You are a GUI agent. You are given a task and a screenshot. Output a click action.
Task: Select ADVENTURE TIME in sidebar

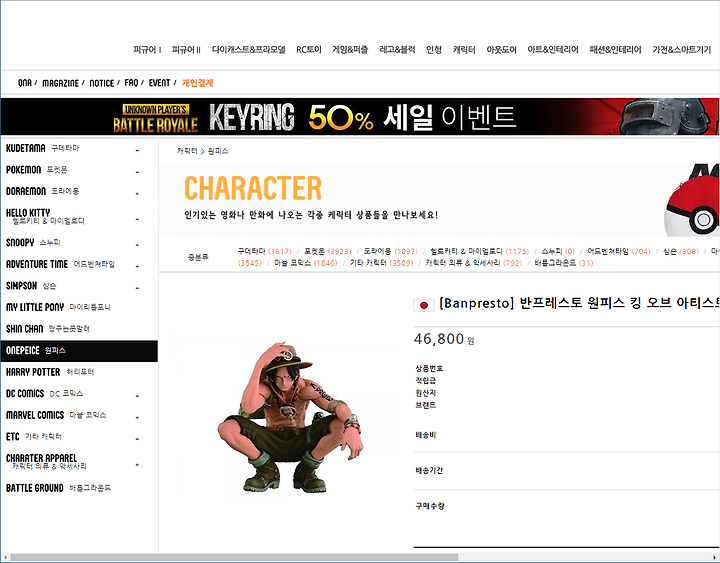(x=60, y=264)
